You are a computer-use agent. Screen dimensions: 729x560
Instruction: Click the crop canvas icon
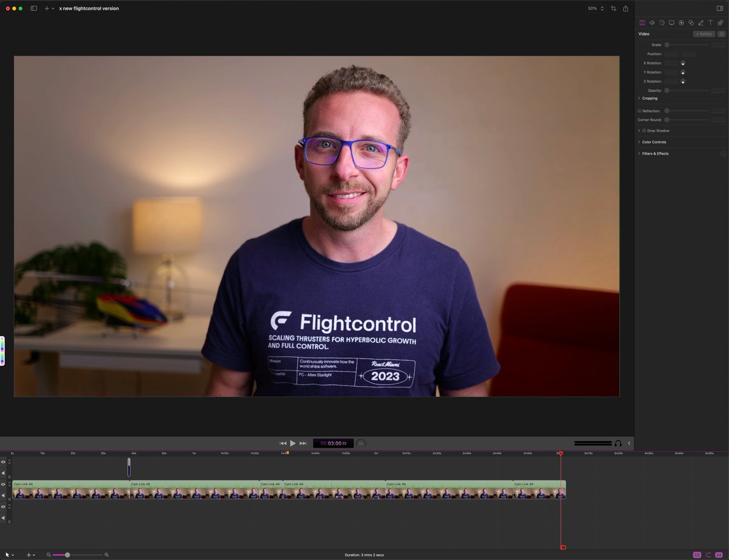[614, 9]
